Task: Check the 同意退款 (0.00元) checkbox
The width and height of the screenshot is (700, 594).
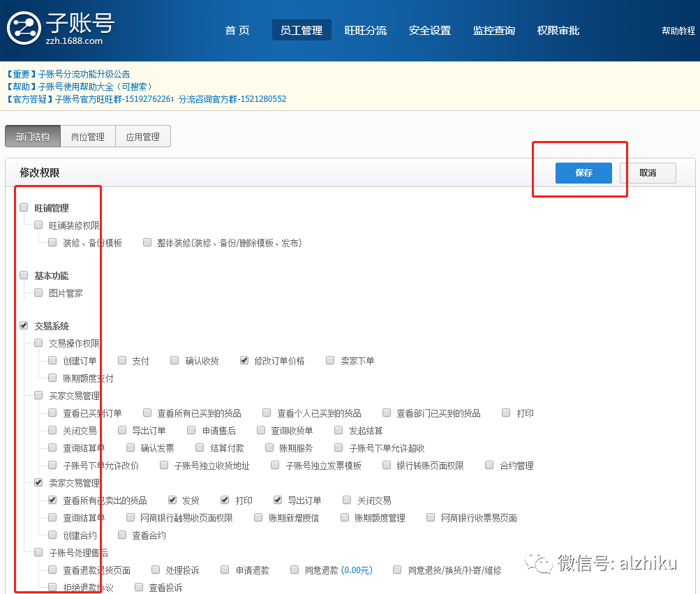Action: point(295,570)
